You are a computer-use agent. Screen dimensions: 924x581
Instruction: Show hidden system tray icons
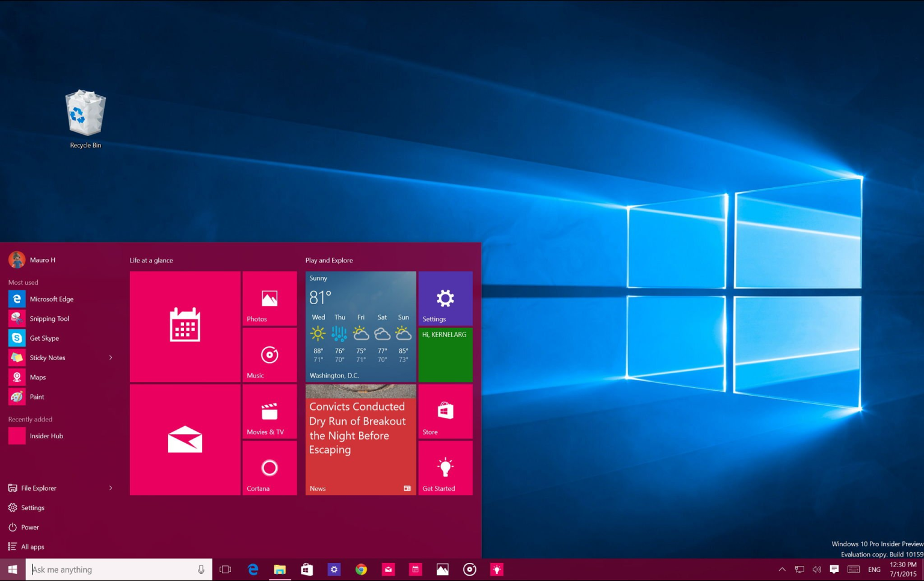(782, 570)
